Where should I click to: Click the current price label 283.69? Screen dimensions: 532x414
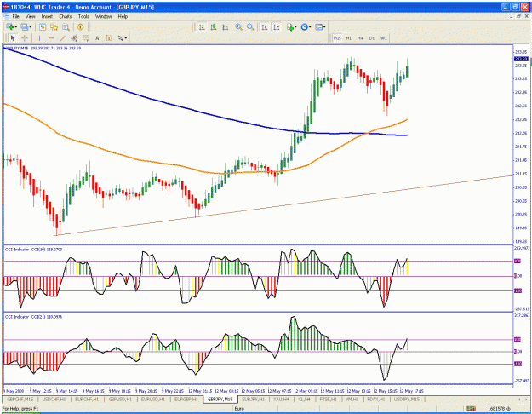(521, 59)
